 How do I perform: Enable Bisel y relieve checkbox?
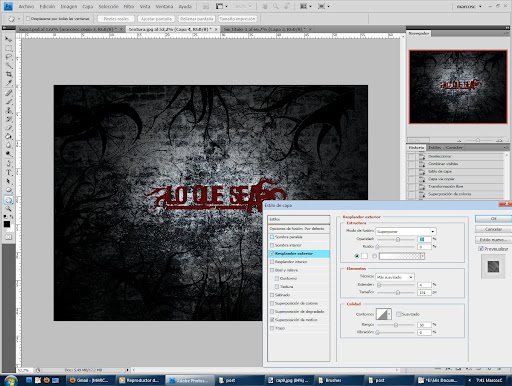click(272, 270)
